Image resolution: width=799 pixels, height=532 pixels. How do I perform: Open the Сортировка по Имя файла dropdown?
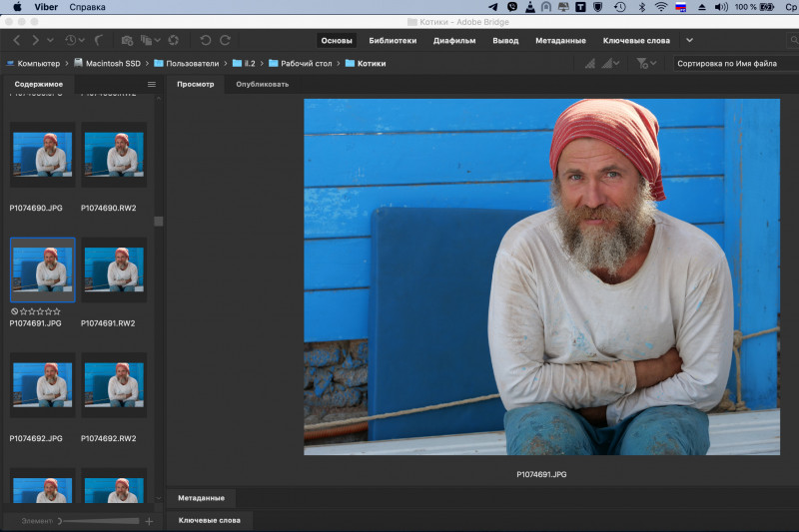[x=736, y=64]
